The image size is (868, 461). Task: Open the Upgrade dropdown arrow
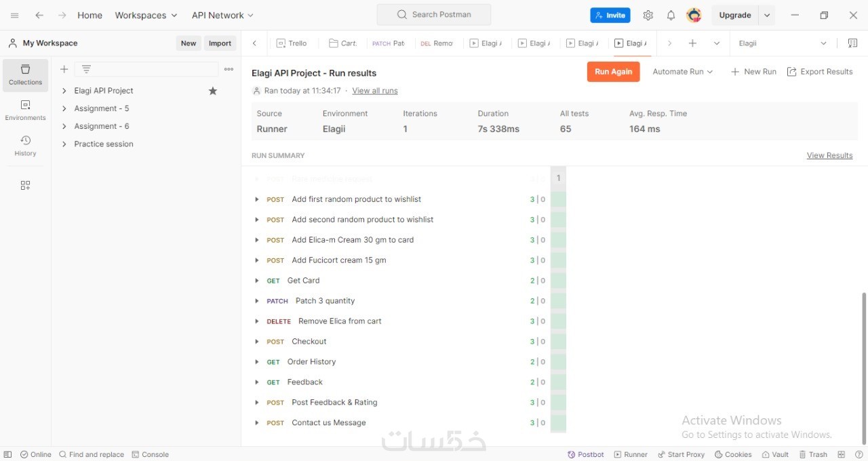click(x=767, y=15)
